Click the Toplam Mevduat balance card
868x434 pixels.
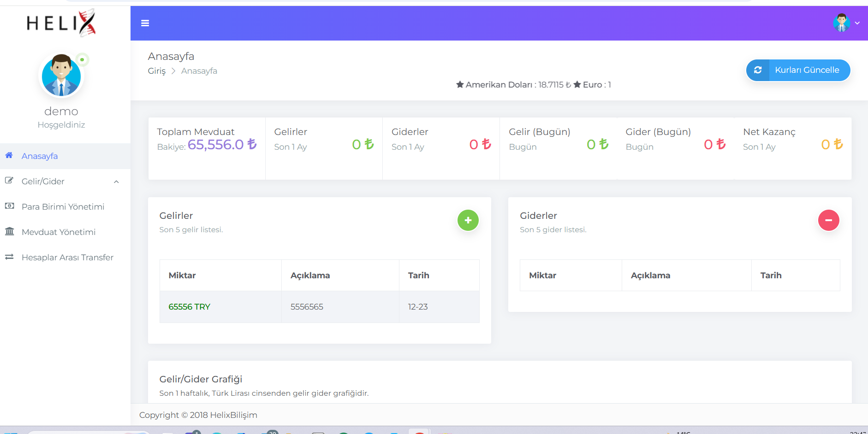click(x=207, y=148)
